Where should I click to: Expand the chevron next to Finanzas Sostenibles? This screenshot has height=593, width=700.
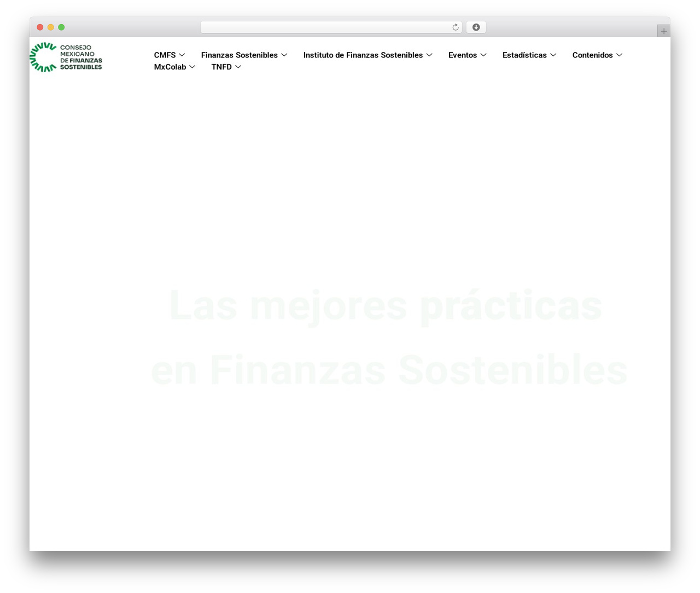284,55
